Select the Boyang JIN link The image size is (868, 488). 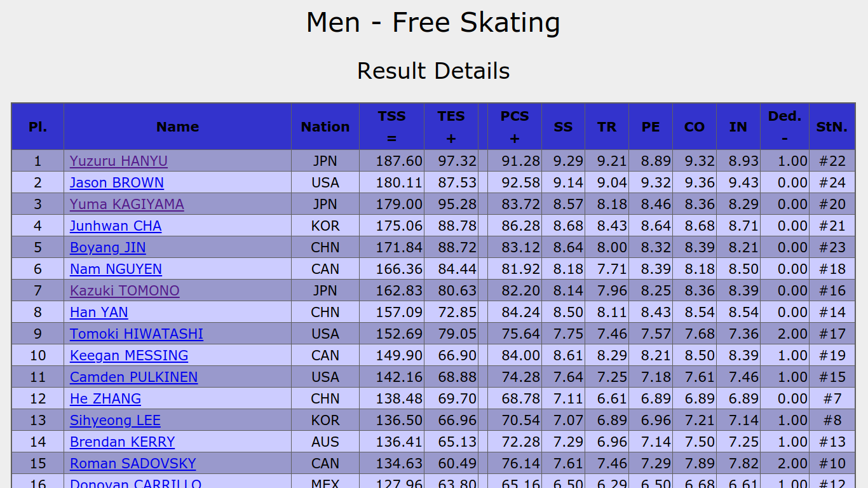(x=108, y=248)
